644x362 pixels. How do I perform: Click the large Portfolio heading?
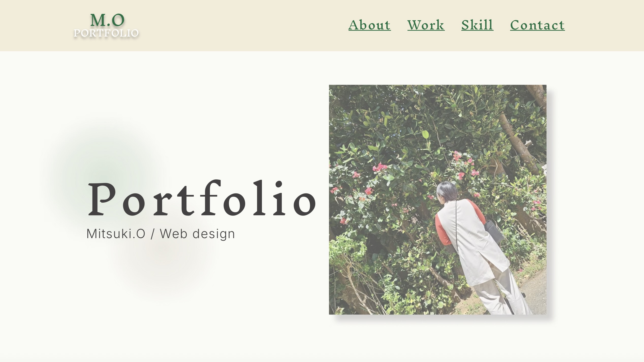click(202, 199)
